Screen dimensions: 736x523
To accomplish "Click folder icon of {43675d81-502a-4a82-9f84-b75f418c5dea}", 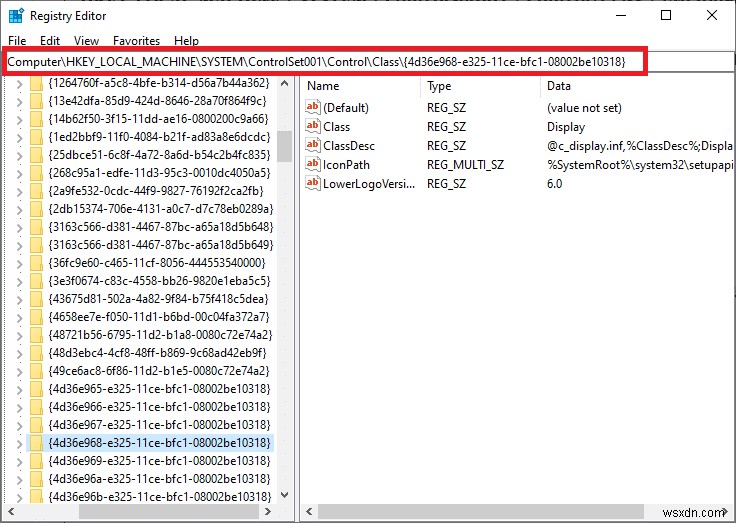I will coord(36,299).
